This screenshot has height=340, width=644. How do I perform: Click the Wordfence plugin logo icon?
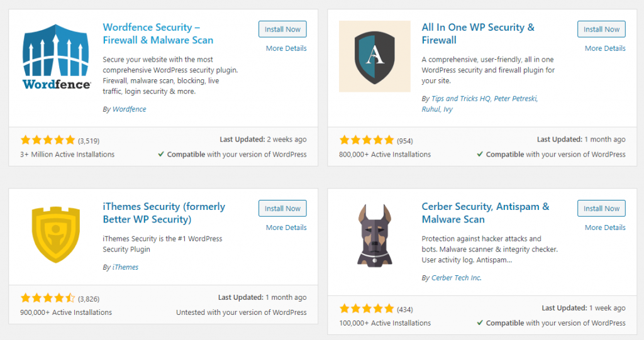pos(56,57)
